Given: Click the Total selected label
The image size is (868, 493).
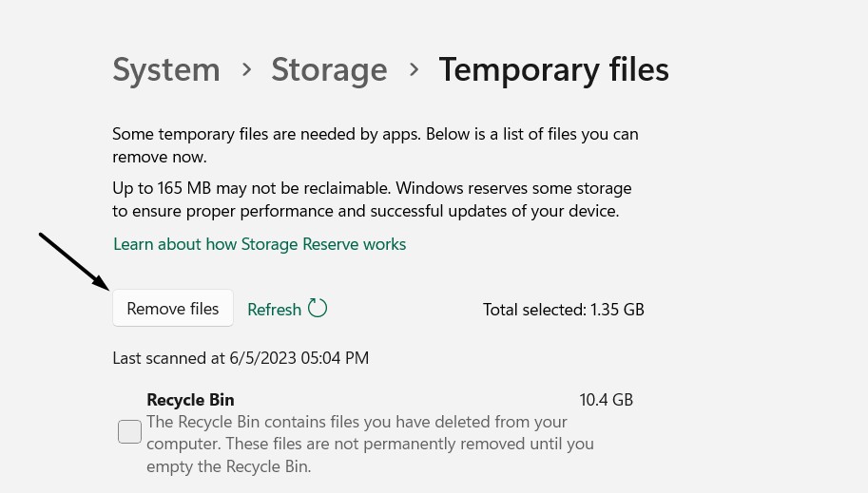Looking at the screenshot, I should [534, 310].
